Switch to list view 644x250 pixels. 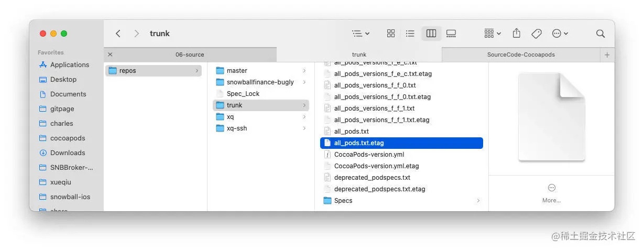point(410,34)
